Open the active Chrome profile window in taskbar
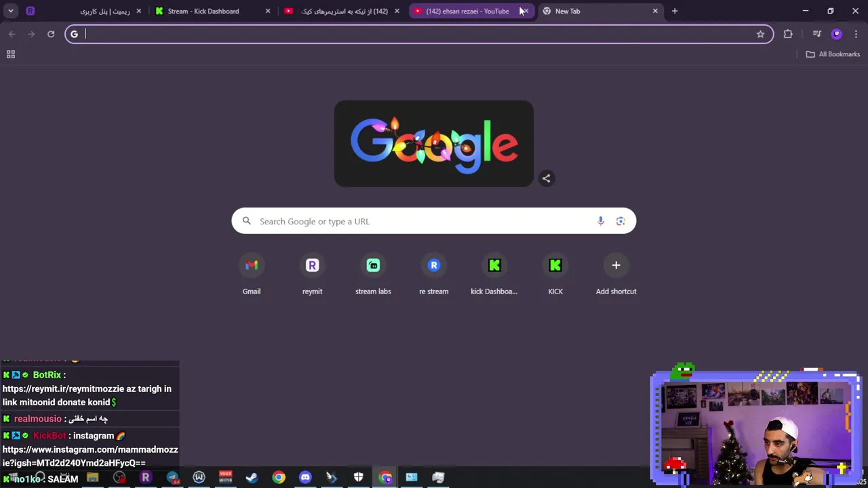 click(385, 478)
